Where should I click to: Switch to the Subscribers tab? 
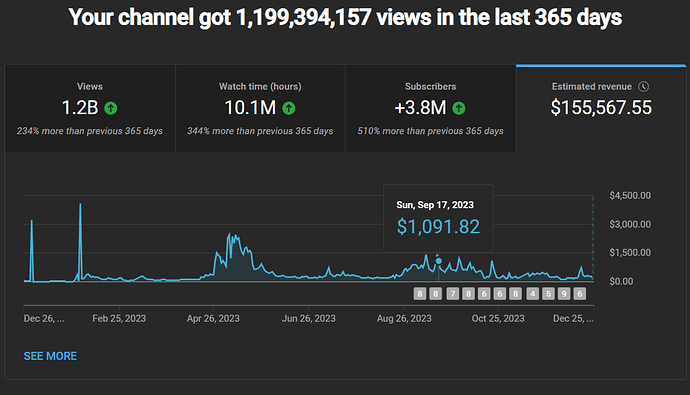click(x=430, y=108)
